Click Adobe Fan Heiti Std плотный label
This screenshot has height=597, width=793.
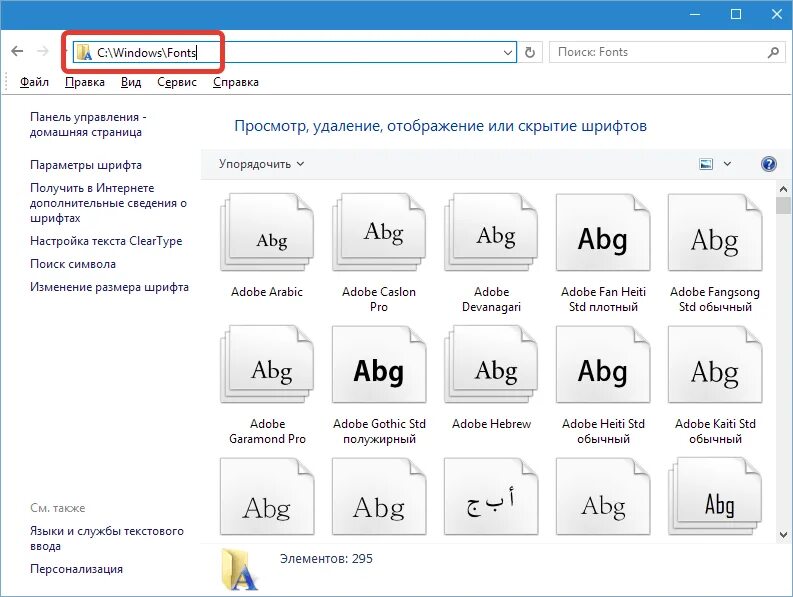click(x=603, y=299)
